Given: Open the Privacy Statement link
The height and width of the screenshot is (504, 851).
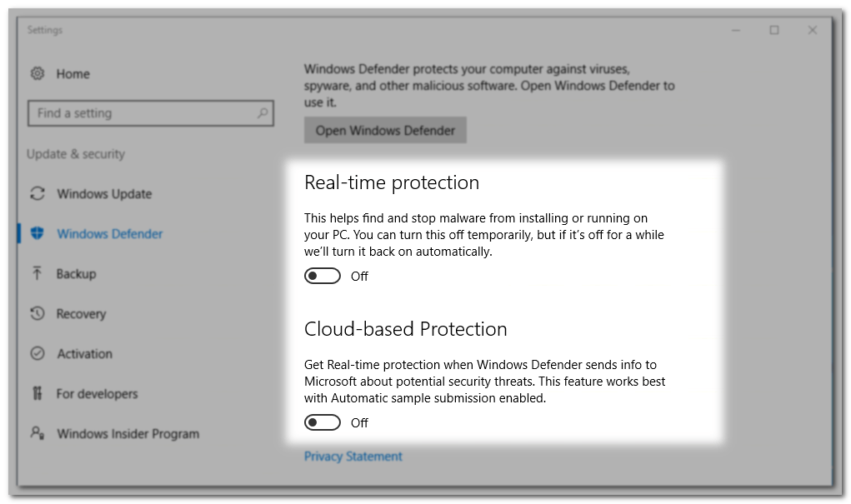Looking at the screenshot, I should [x=353, y=457].
